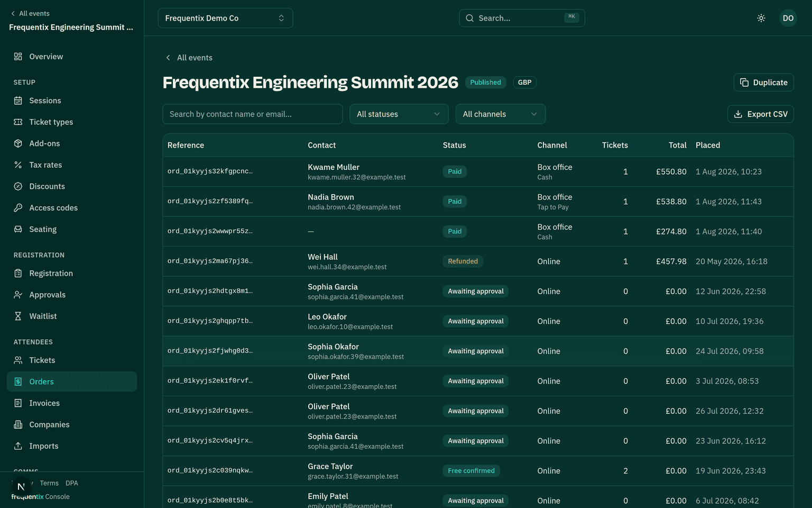The height and width of the screenshot is (508, 812).
Task: Open the Overview dashboard icon
Action: point(18,57)
